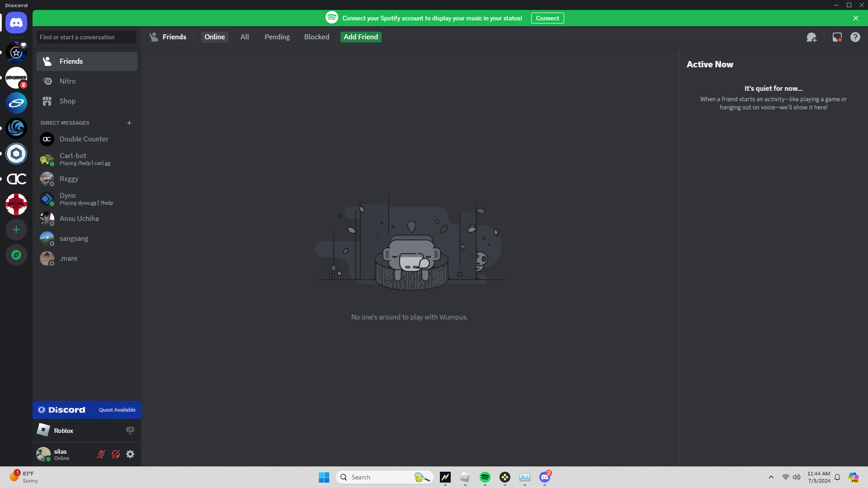Open Windows Copilot icon in taskbar
The image size is (868, 488).
pyautogui.click(x=854, y=477)
